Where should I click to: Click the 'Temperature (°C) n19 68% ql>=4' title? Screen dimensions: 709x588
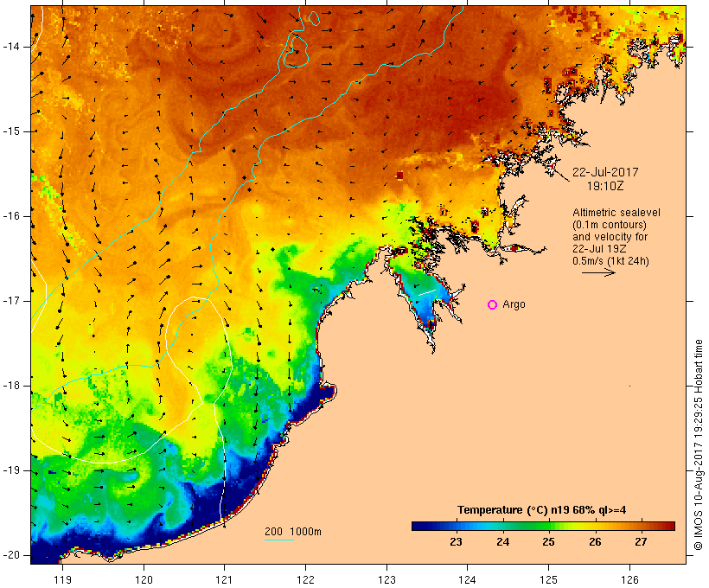pyautogui.click(x=542, y=510)
